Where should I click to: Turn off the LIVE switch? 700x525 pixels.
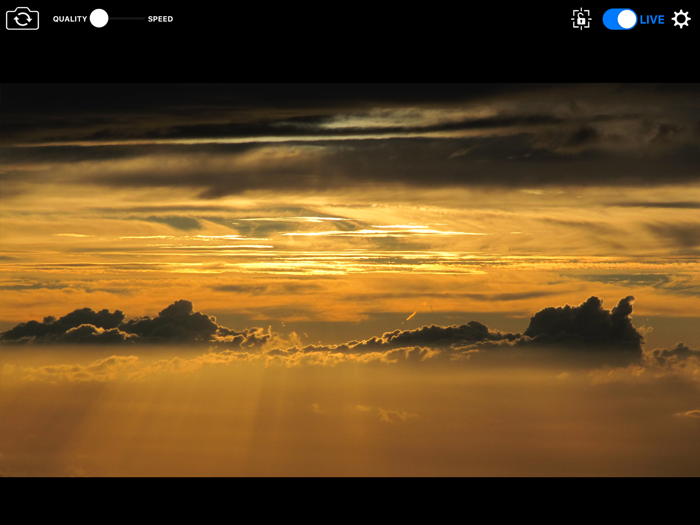(620, 19)
